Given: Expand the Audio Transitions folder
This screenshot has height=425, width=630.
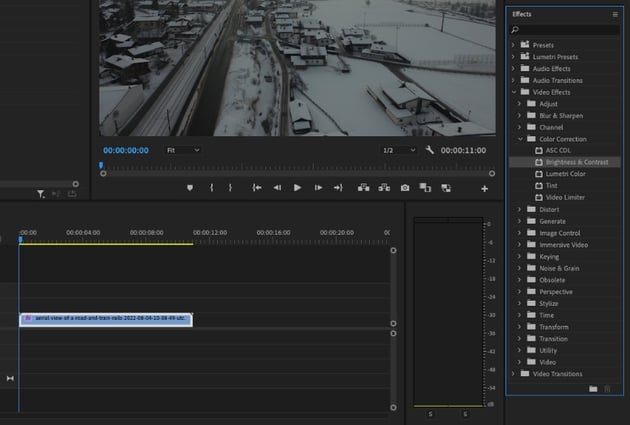Looking at the screenshot, I should pos(513,80).
